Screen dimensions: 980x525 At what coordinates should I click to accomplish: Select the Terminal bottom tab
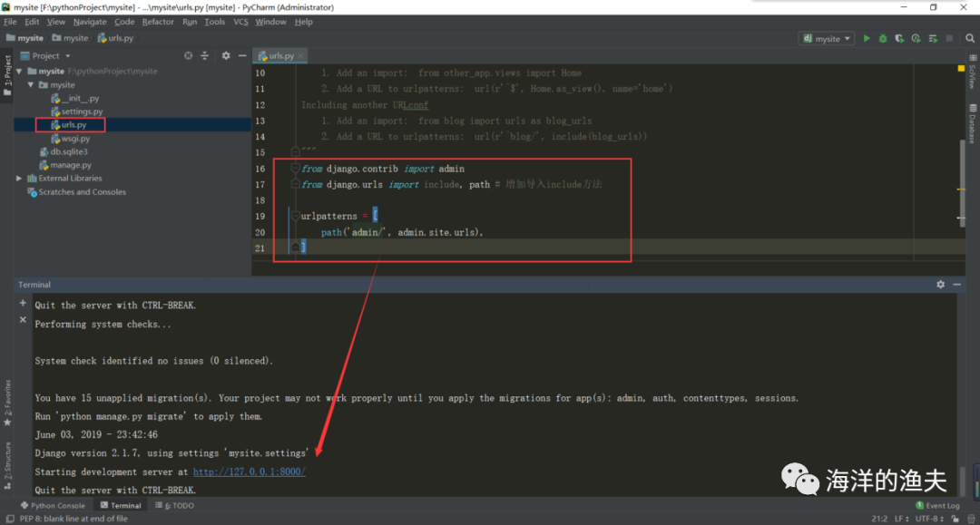(121, 505)
